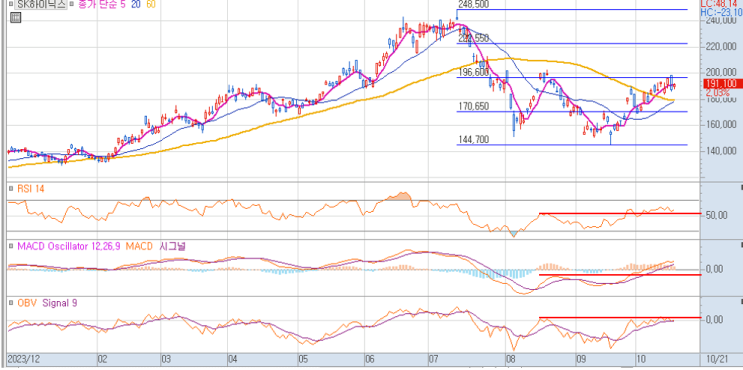The height and width of the screenshot is (370, 743).
Task: Click the 144,700 Fibonacci level label
Action: click(473, 139)
